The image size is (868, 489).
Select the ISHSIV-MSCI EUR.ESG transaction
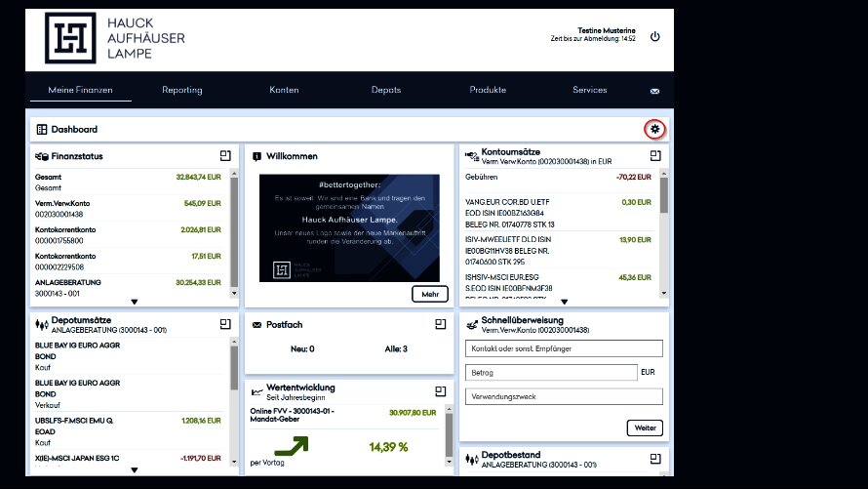pos(559,286)
